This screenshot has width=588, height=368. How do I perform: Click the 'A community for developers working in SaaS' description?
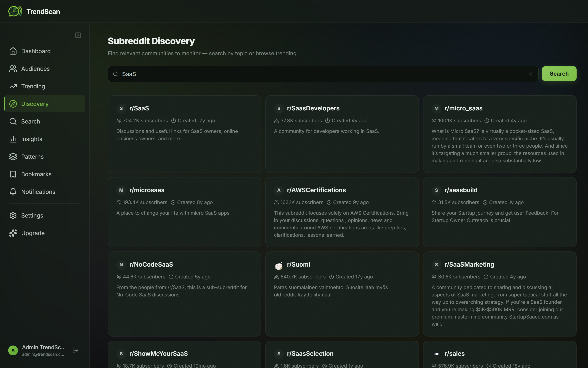tap(326, 131)
